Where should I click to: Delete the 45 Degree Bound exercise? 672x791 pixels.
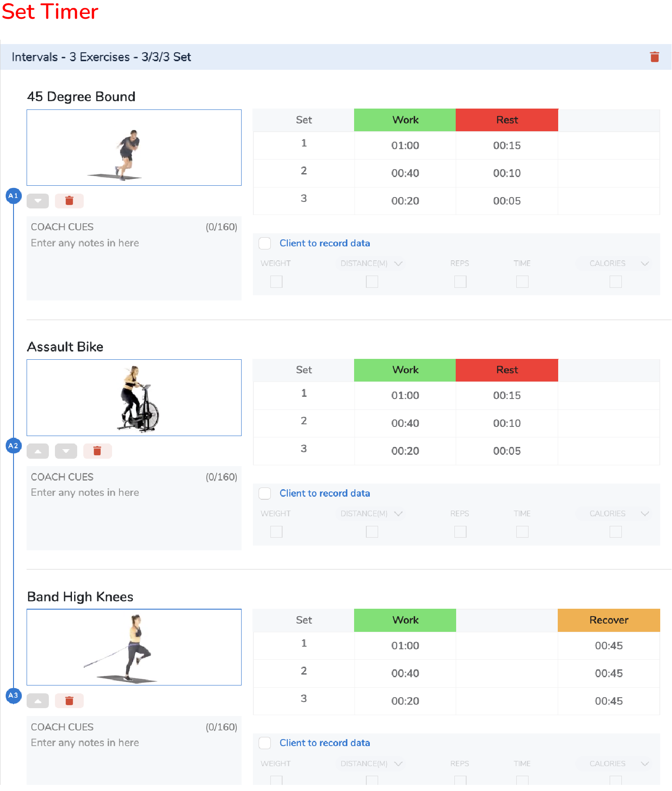click(69, 201)
